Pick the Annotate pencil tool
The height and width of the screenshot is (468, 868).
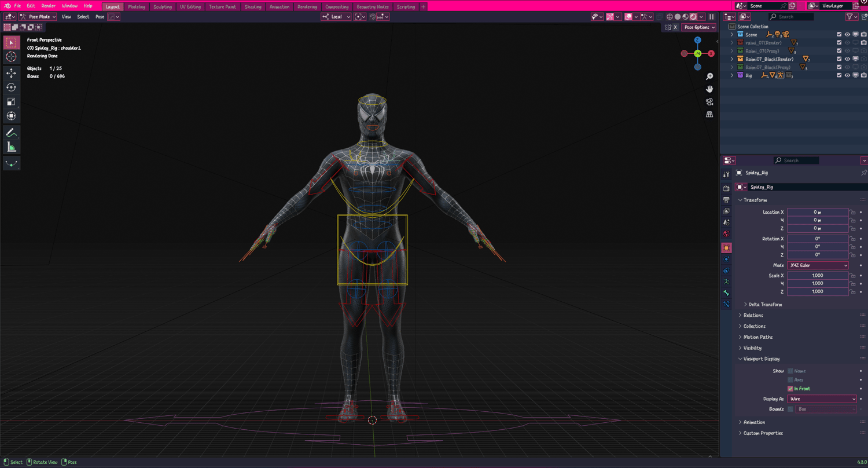tap(11, 133)
